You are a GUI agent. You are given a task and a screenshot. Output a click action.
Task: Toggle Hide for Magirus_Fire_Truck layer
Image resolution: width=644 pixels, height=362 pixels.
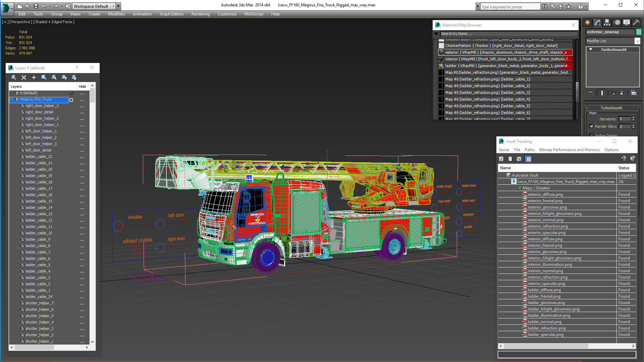(x=82, y=100)
